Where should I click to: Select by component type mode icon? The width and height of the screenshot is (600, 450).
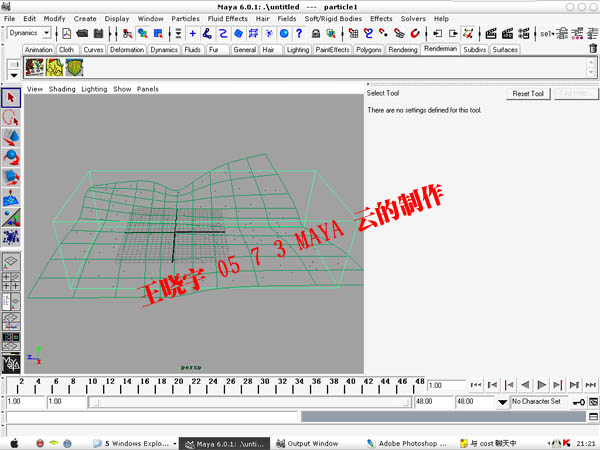point(158,33)
